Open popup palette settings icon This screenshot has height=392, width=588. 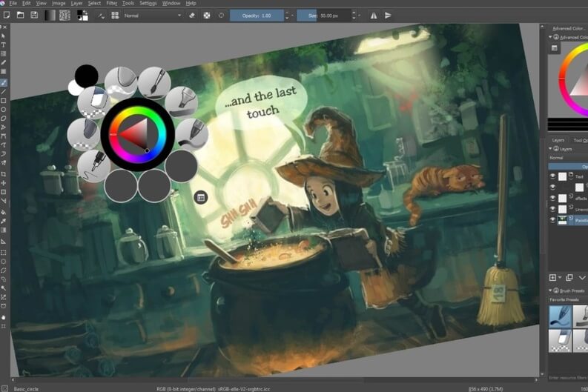(x=201, y=197)
